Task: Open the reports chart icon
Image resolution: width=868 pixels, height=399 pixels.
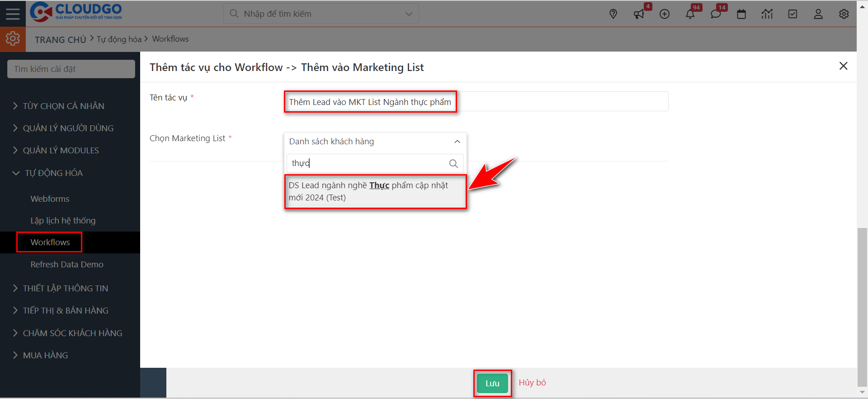Action: [767, 14]
